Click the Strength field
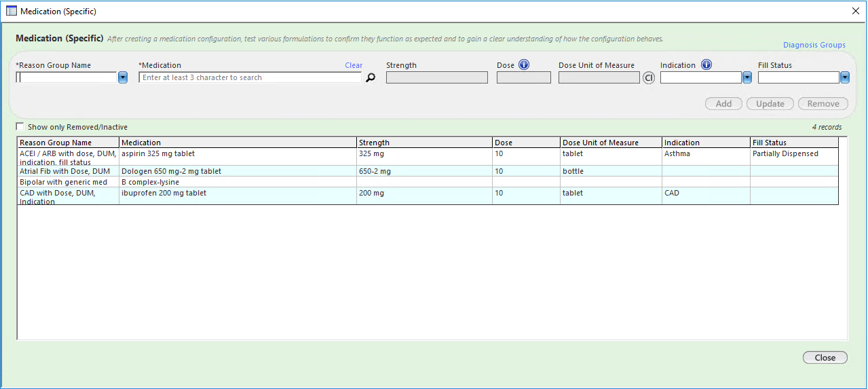This screenshot has height=389, width=868. tap(437, 78)
